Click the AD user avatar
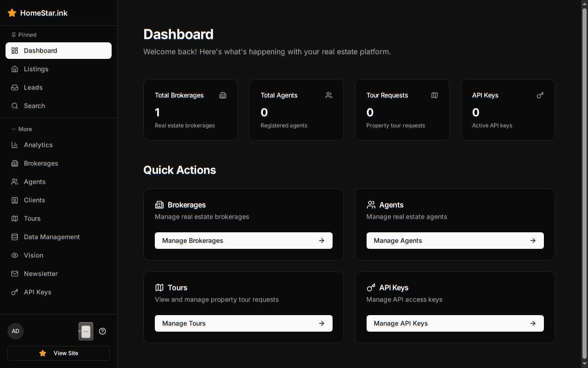 (16, 331)
